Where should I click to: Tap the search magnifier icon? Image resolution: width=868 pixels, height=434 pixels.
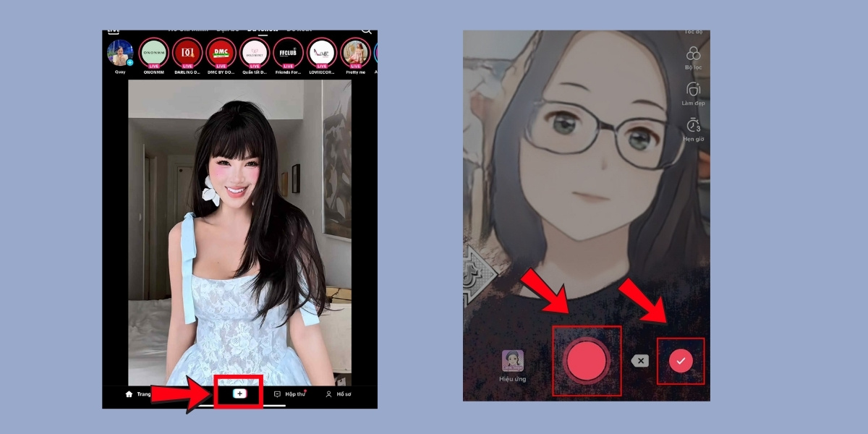(x=367, y=31)
